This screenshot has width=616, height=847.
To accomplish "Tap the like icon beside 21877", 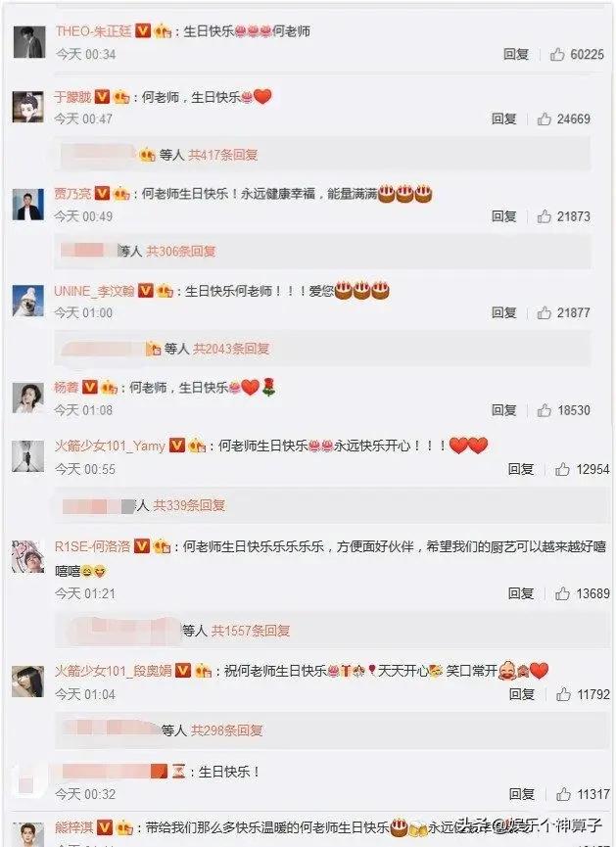I will pos(544,312).
